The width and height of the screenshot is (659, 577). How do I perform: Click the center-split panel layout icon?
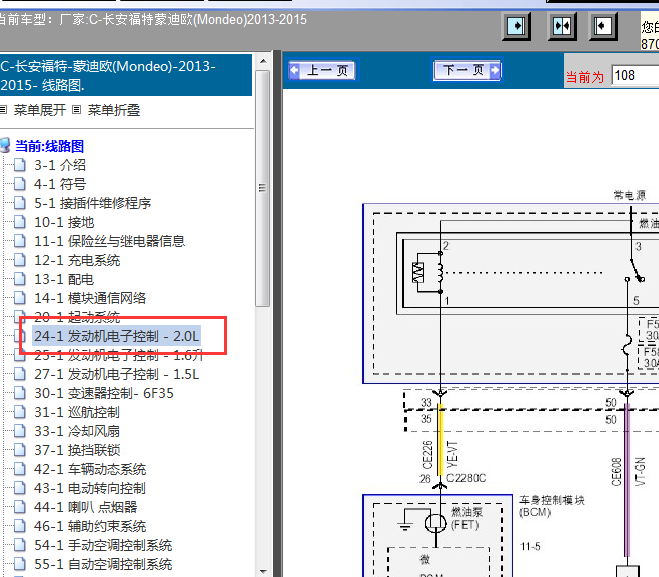(562, 26)
